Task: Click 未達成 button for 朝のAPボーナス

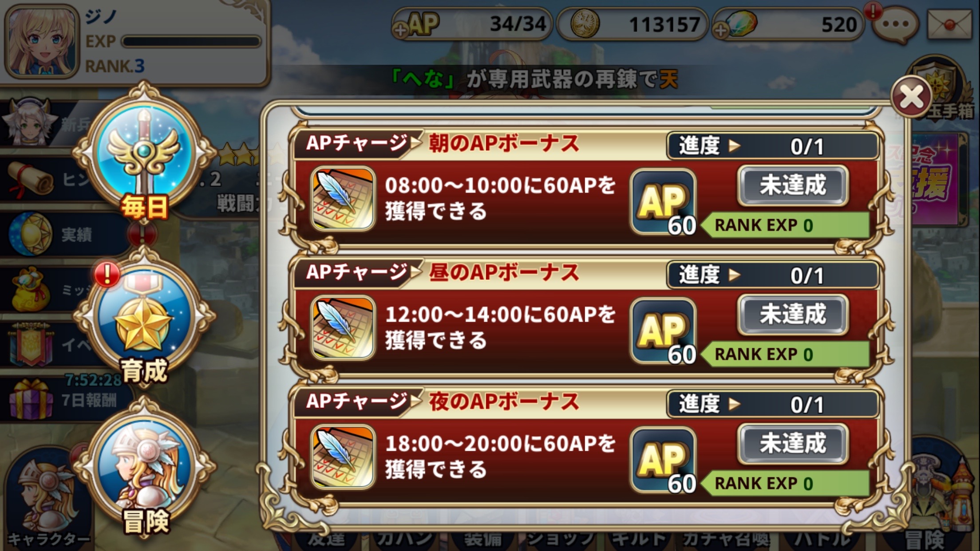Action: (793, 185)
